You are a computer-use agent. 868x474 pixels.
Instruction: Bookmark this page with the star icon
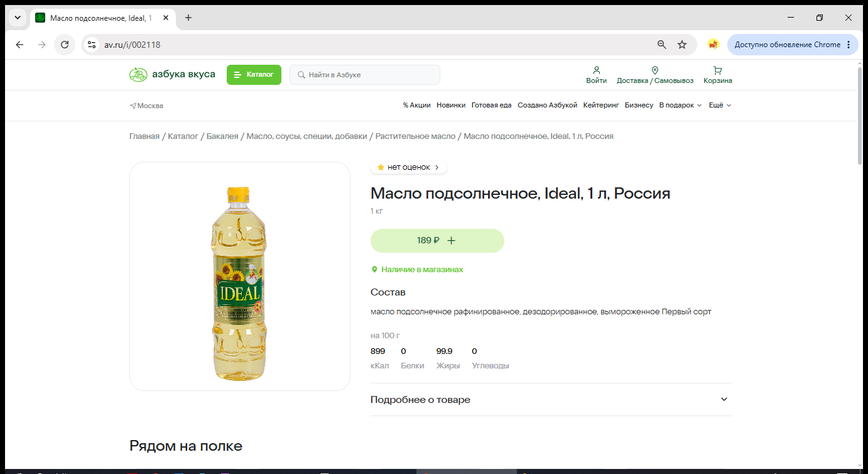pos(682,45)
